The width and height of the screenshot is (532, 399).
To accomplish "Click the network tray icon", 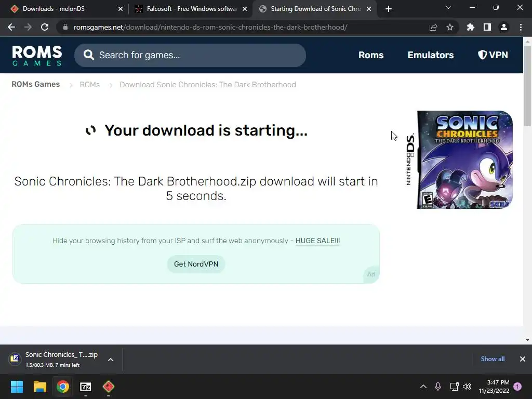I will click(454, 387).
